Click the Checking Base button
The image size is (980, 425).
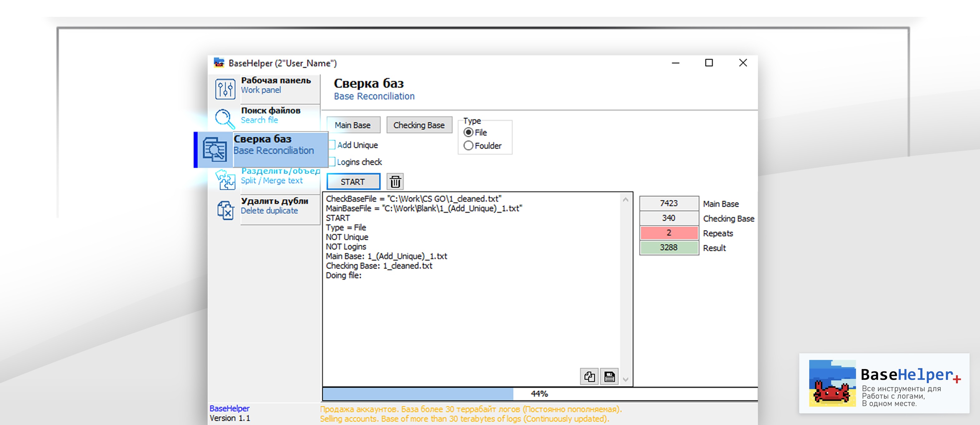419,125
